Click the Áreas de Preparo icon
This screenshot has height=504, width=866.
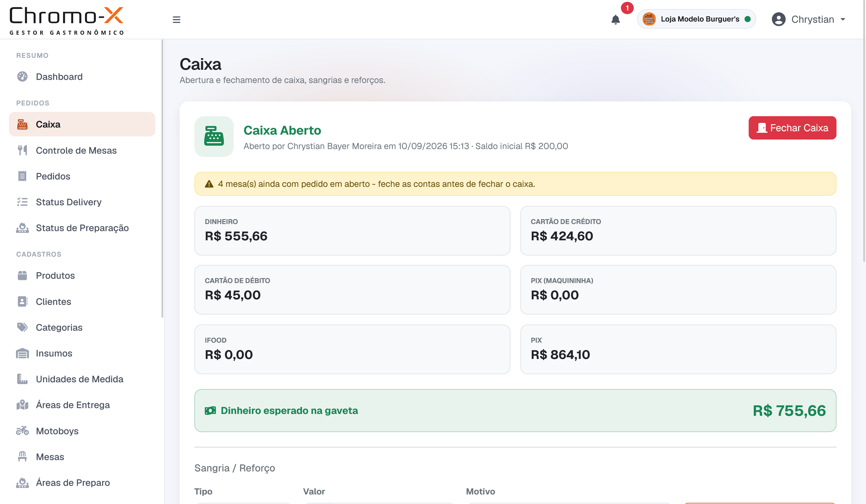pos(22,483)
